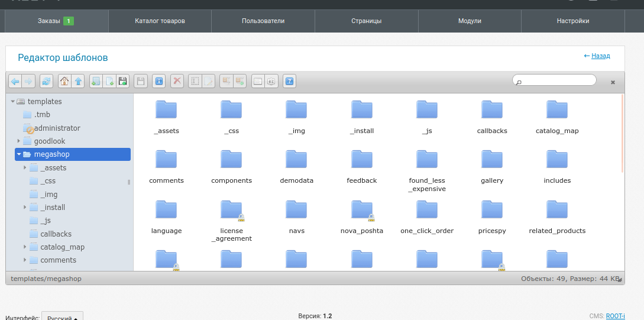Go back in the file manager history
This screenshot has width=644, height=320.
[x=15, y=81]
